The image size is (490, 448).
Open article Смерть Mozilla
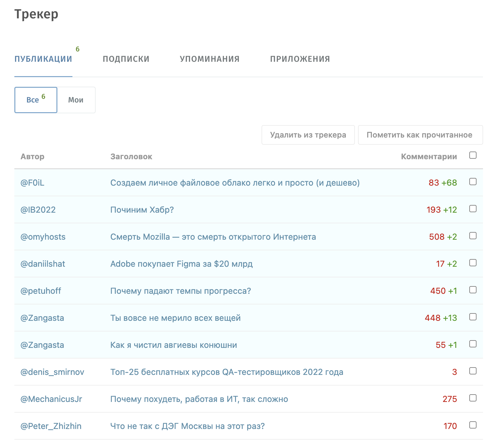point(213,237)
